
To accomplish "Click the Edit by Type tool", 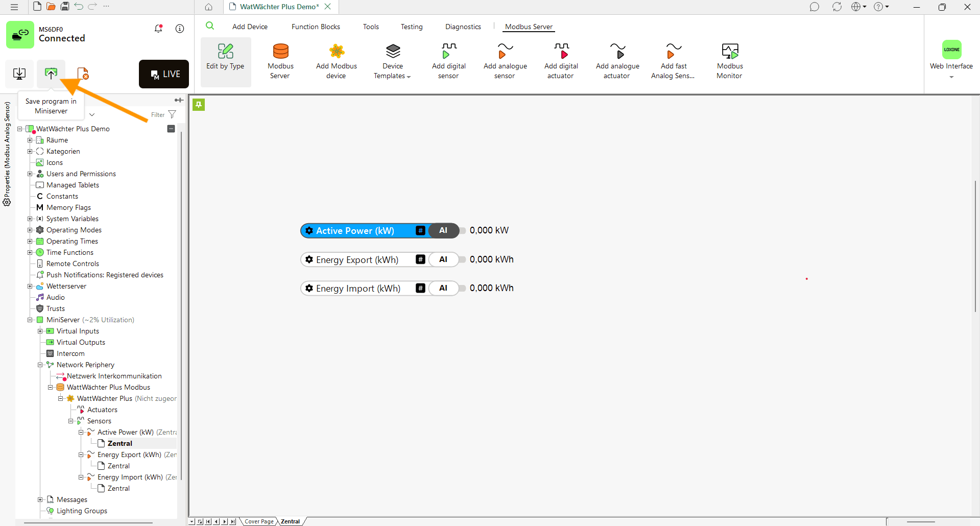I will point(225,61).
